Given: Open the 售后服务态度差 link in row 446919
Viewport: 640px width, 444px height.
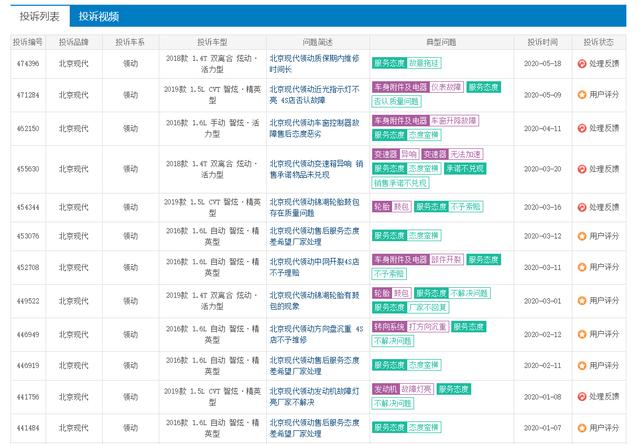Looking at the screenshot, I should click(x=314, y=366).
